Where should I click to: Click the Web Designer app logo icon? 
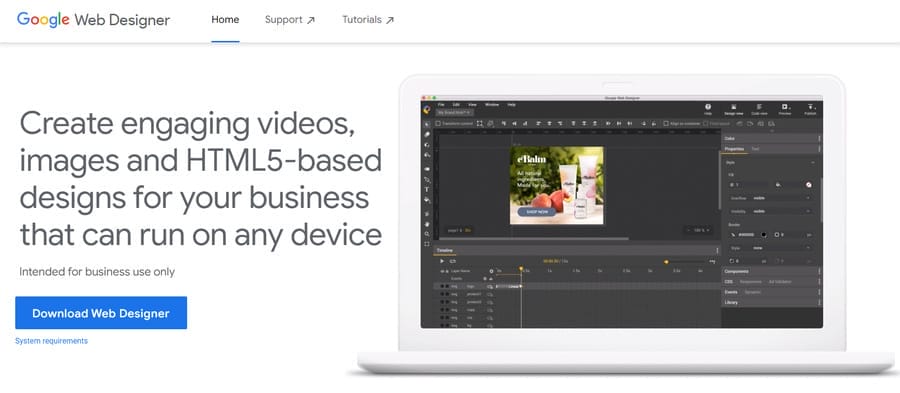[x=426, y=109]
